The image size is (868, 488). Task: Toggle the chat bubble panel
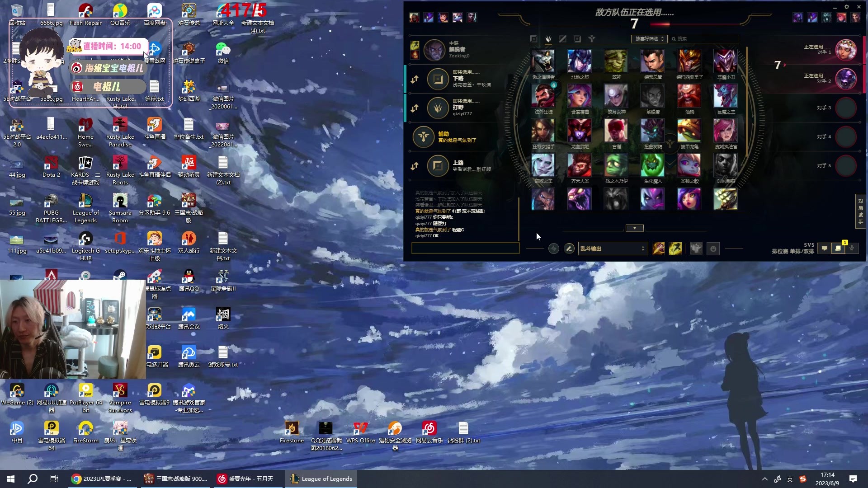825,249
